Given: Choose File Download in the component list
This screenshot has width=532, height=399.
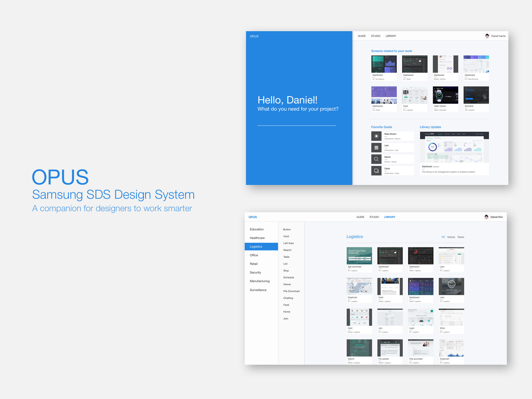Looking at the screenshot, I should pos(291,291).
